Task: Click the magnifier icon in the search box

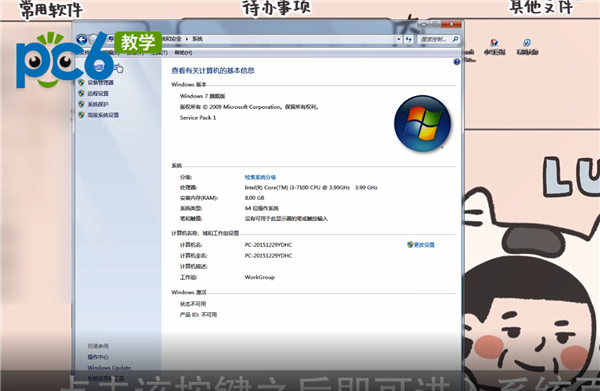Action: pos(455,39)
